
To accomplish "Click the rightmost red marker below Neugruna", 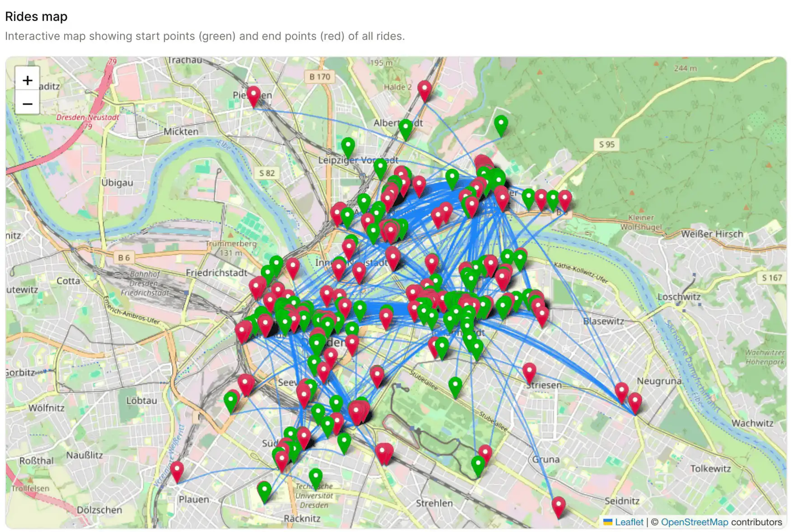I will point(635,402).
